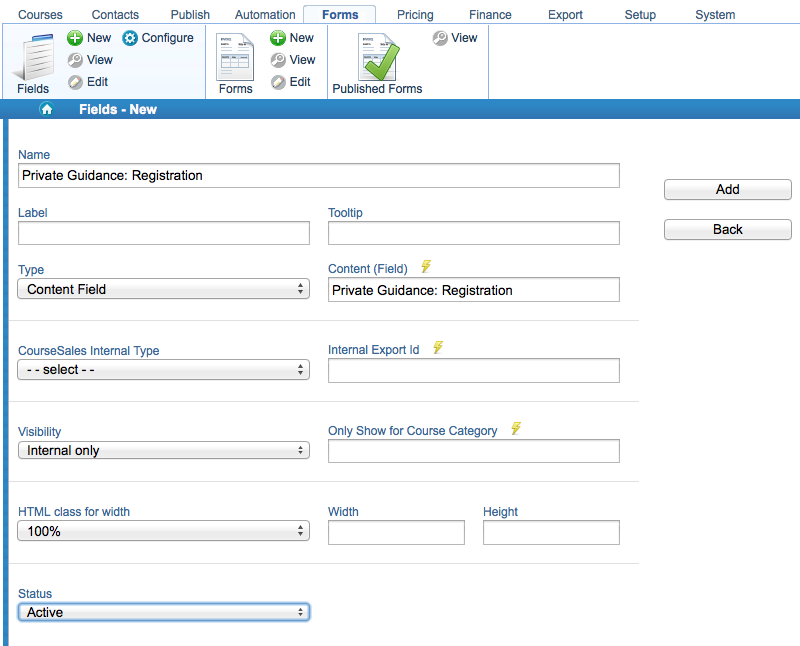Click the Add button
This screenshot has width=800, height=646.
tap(728, 189)
